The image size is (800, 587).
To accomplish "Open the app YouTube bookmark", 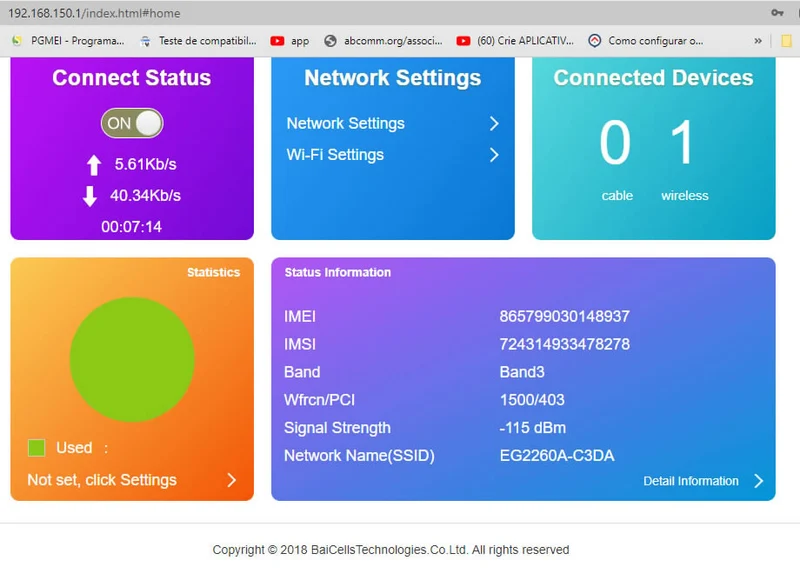I will pyautogui.click(x=290, y=41).
